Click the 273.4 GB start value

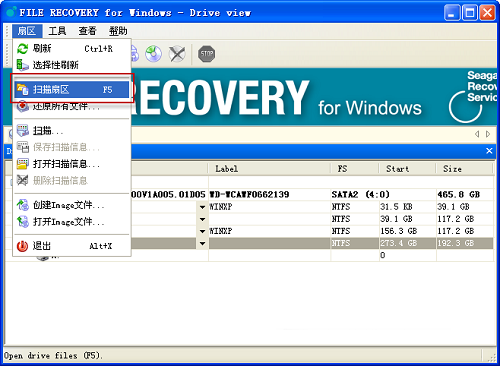(x=399, y=243)
